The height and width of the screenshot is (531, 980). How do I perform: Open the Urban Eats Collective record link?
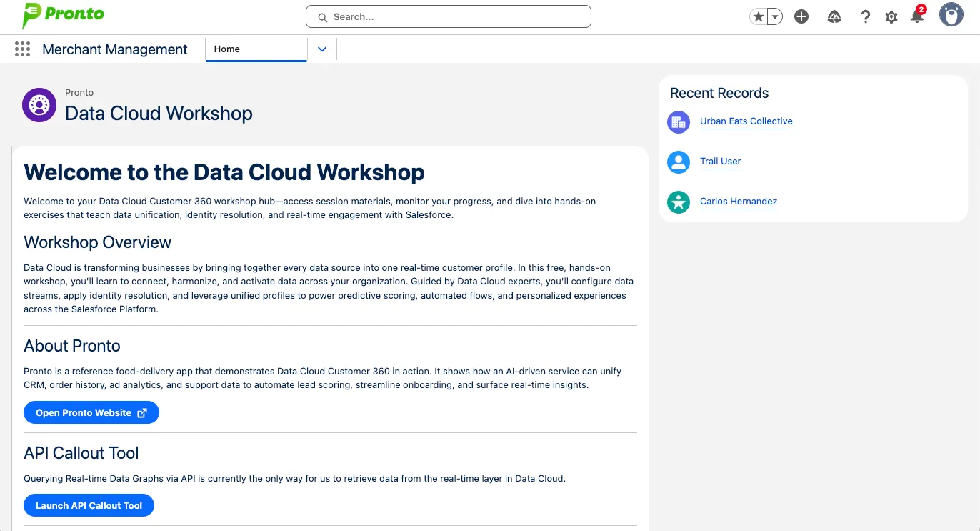pyautogui.click(x=746, y=121)
